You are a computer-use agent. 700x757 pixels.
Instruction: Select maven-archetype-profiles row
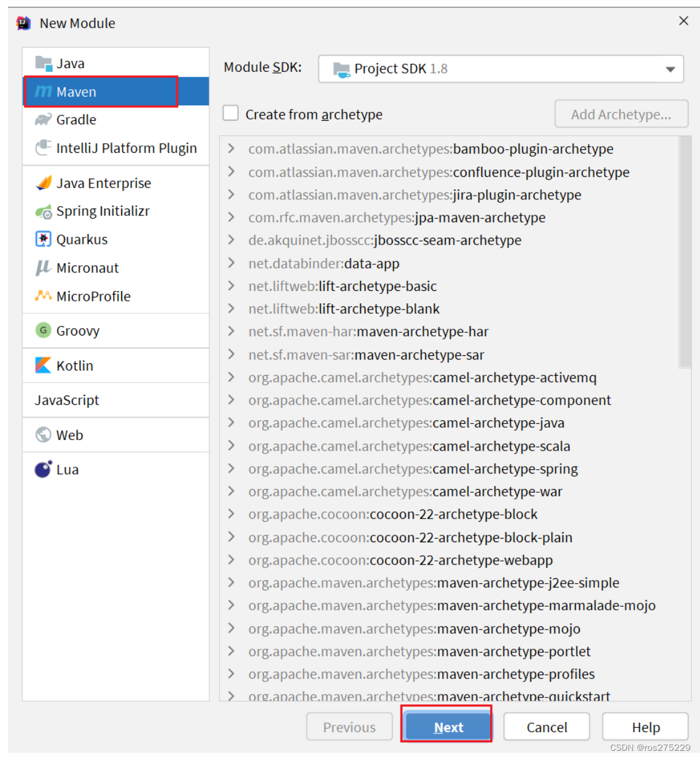pyautogui.click(x=449, y=674)
